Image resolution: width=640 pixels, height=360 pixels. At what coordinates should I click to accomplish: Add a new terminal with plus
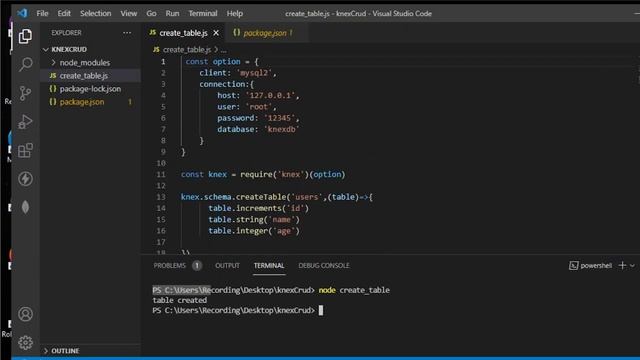click(622, 265)
